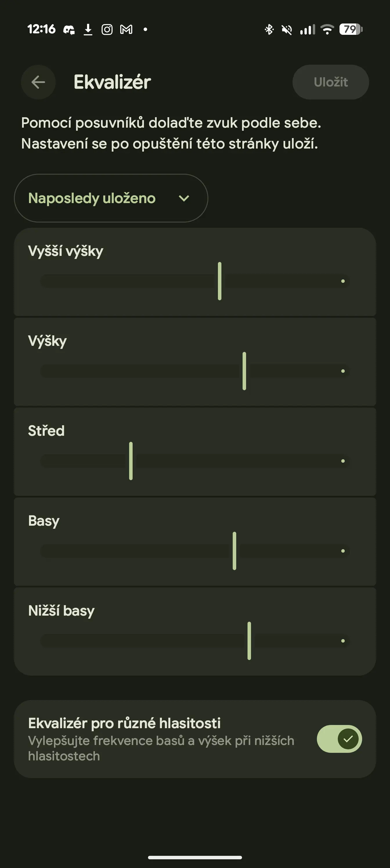The width and height of the screenshot is (390, 868).
Task: Click the Výšky slider handle
Action: [244, 371]
